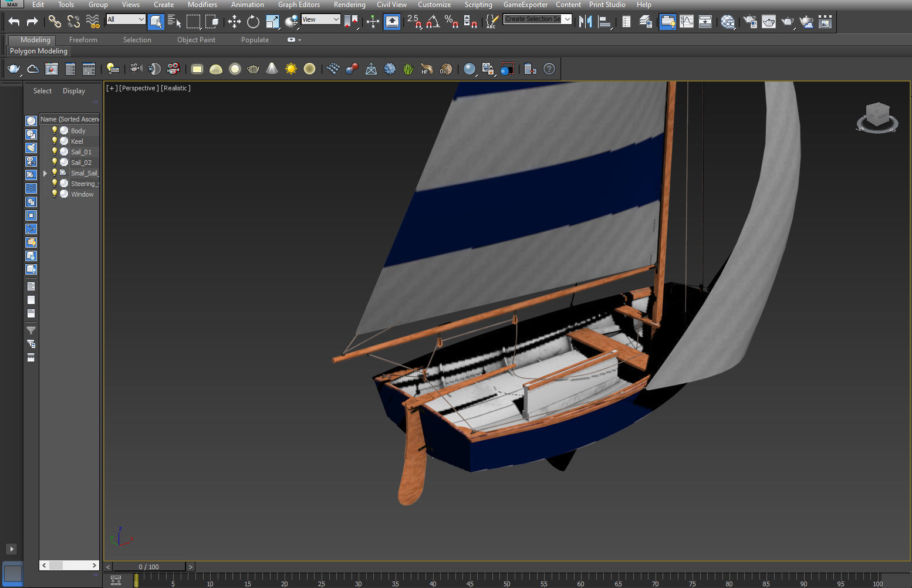Activate the Select Object tool

coord(156,22)
